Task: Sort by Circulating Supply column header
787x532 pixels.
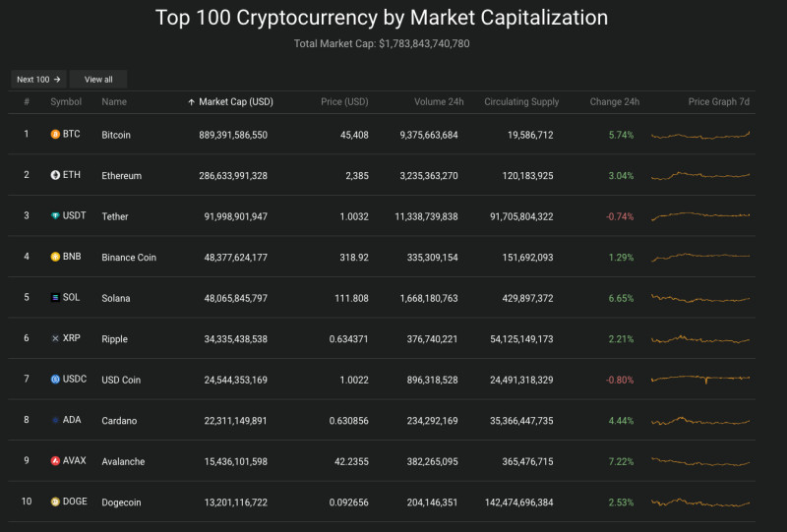Action: [x=521, y=102]
